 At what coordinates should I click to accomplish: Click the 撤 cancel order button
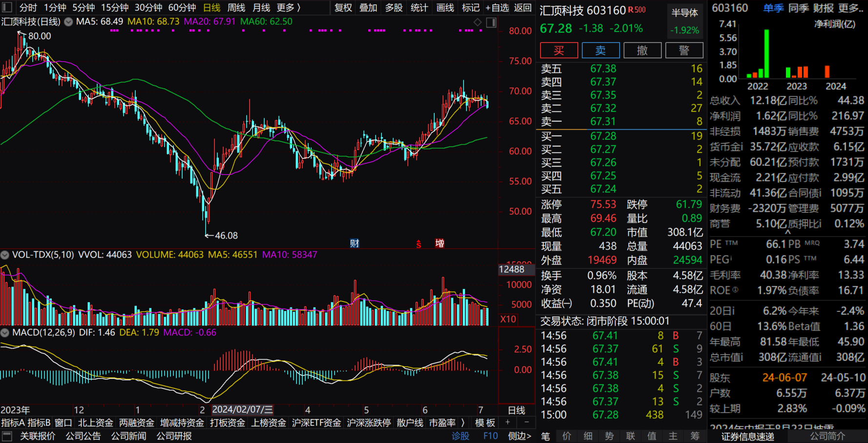(642, 50)
